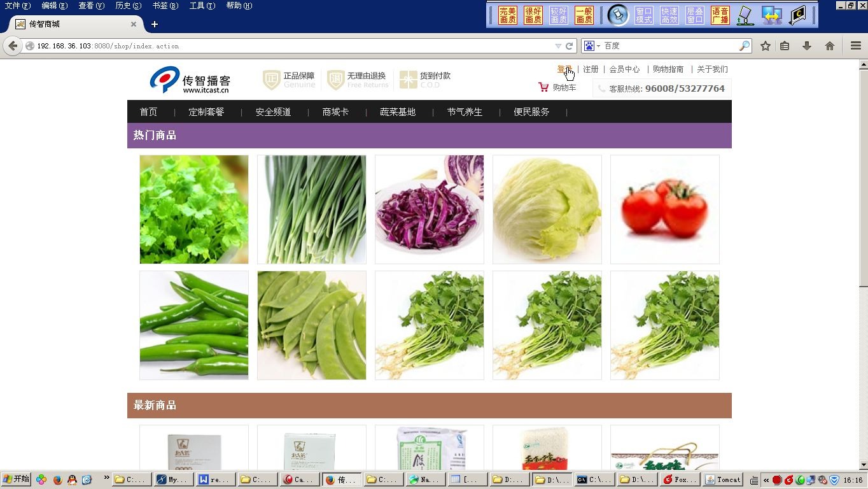This screenshot has height=489, width=868.
Task: Click the shopping cart icon
Action: click(543, 87)
